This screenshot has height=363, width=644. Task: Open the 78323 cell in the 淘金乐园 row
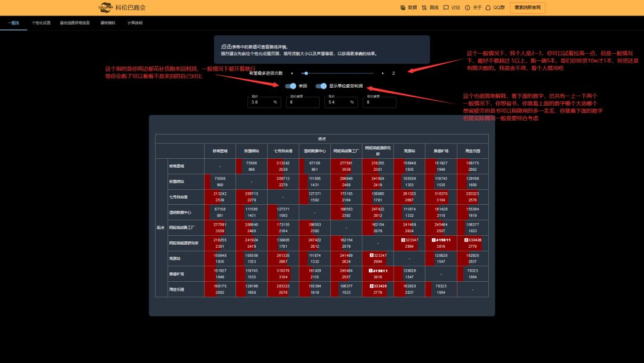(441, 290)
